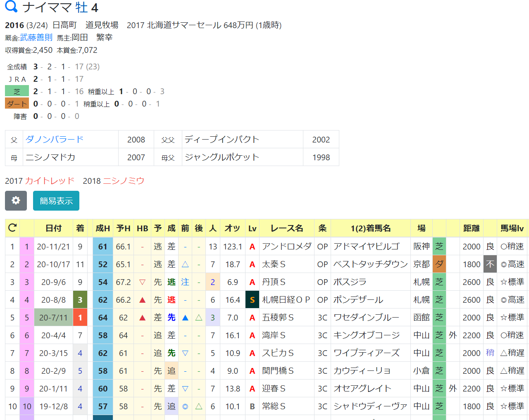Click the 予H column header
The height and width of the screenshot is (420, 529).
[x=123, y=228]
